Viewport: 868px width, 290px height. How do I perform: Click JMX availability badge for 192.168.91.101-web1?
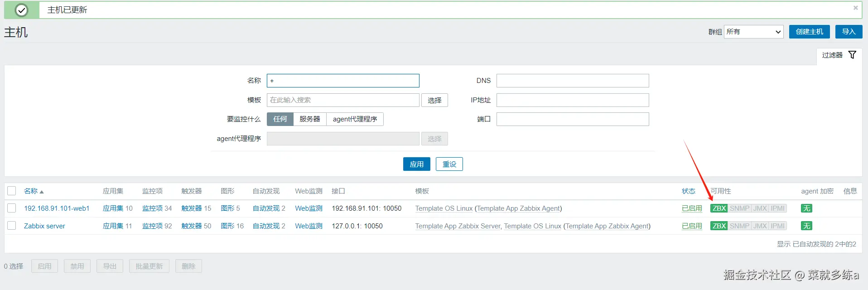coord(760,208)
